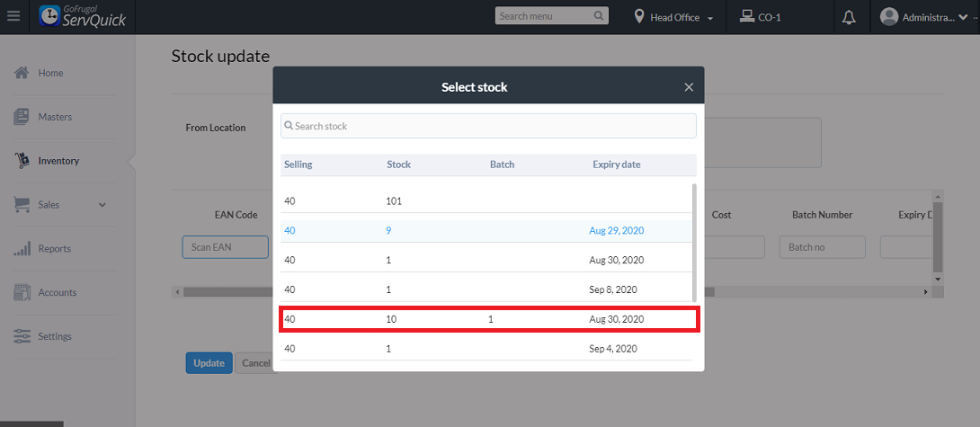The width and height of the screenshot is (980, 427).
Task: Open Reports from sidebar icon
Action: (22, 249)
